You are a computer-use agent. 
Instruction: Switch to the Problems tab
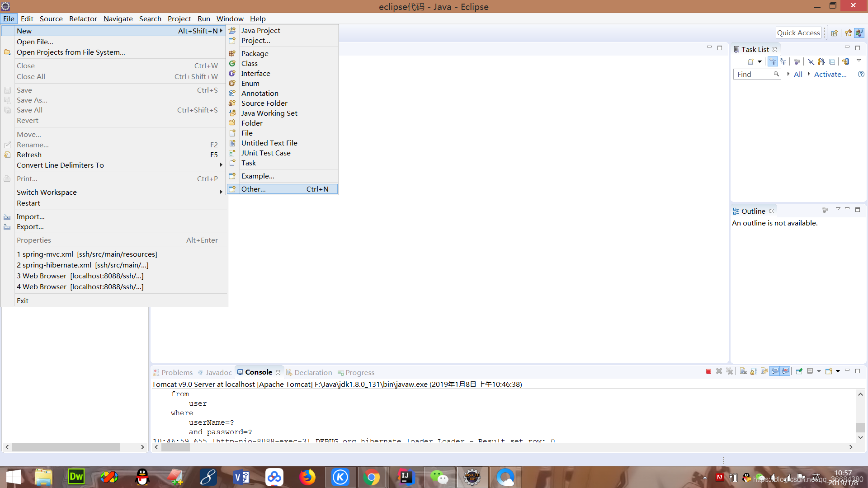pos(173,372)
